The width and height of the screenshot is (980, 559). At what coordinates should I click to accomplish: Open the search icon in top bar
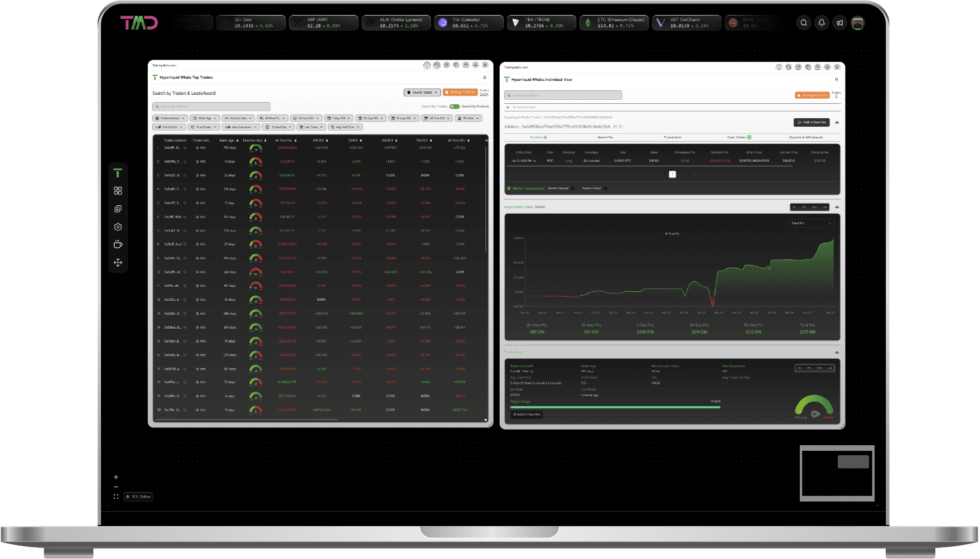[x=804, y=23]
